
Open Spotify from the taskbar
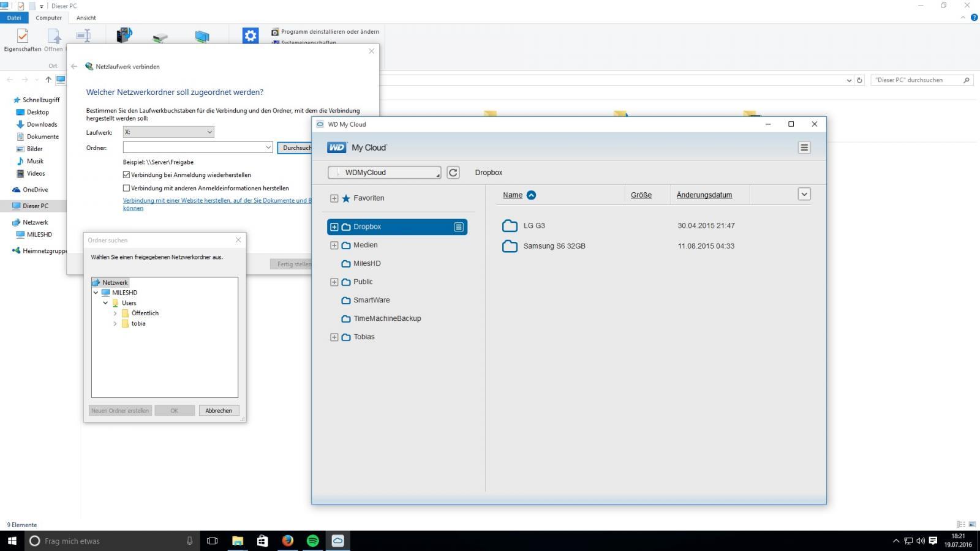coord(312,541)
